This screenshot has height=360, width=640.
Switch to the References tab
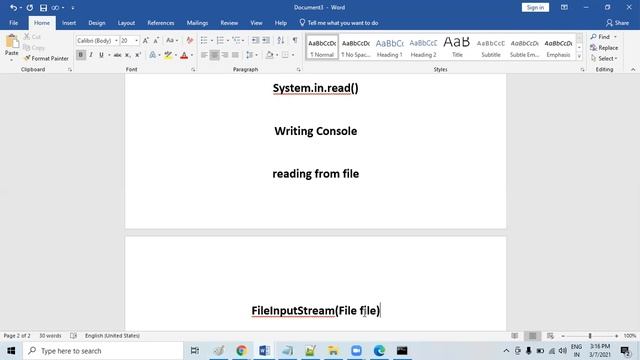click(x=161, y=23)
